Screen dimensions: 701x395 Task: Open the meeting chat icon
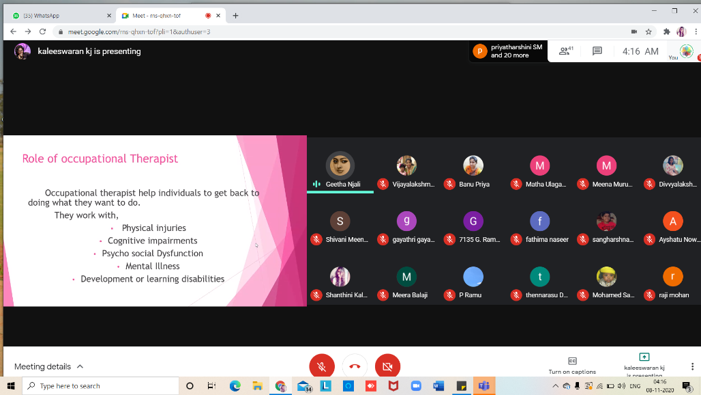pos(597,51)
